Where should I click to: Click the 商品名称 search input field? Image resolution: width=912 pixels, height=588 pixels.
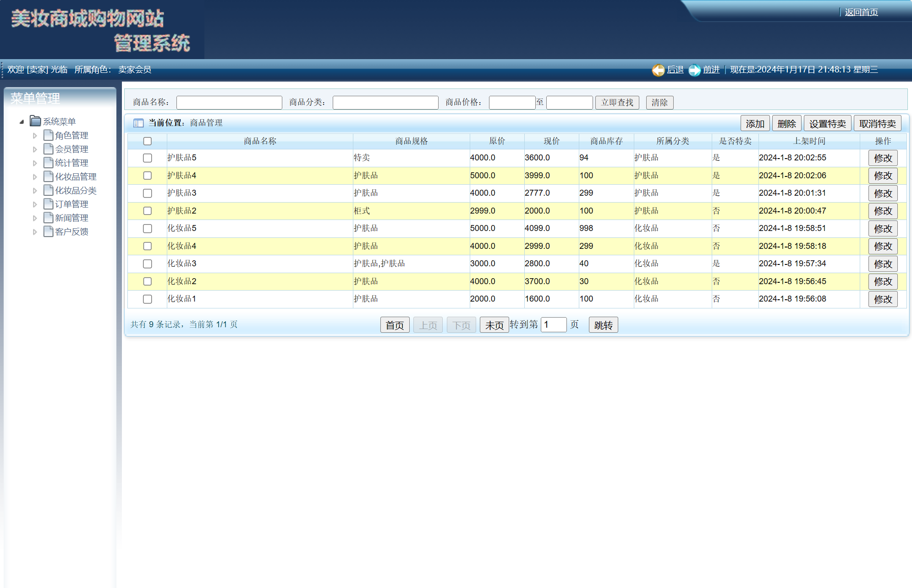[229, 103]
